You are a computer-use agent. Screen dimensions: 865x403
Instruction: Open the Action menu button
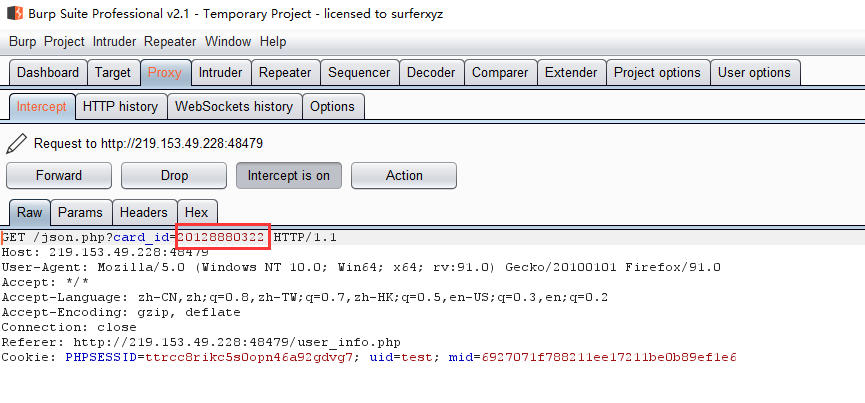404,176
